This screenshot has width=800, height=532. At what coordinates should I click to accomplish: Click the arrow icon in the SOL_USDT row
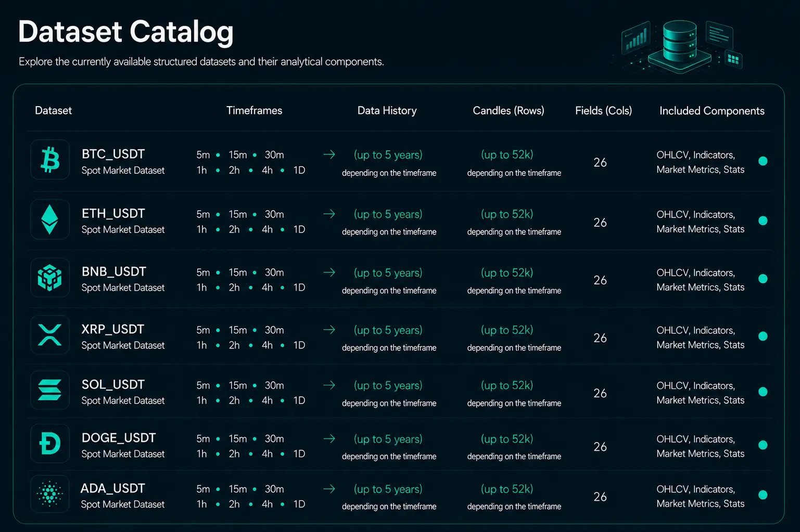click(329, 385)
